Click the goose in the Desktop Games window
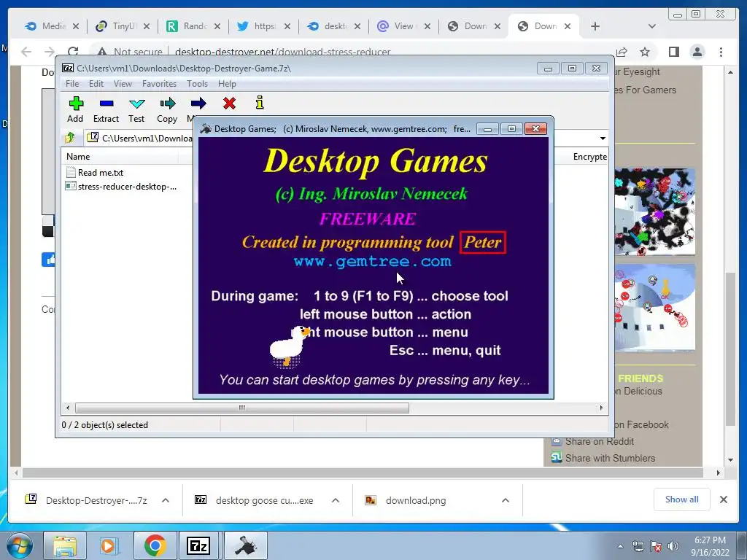 288,346
